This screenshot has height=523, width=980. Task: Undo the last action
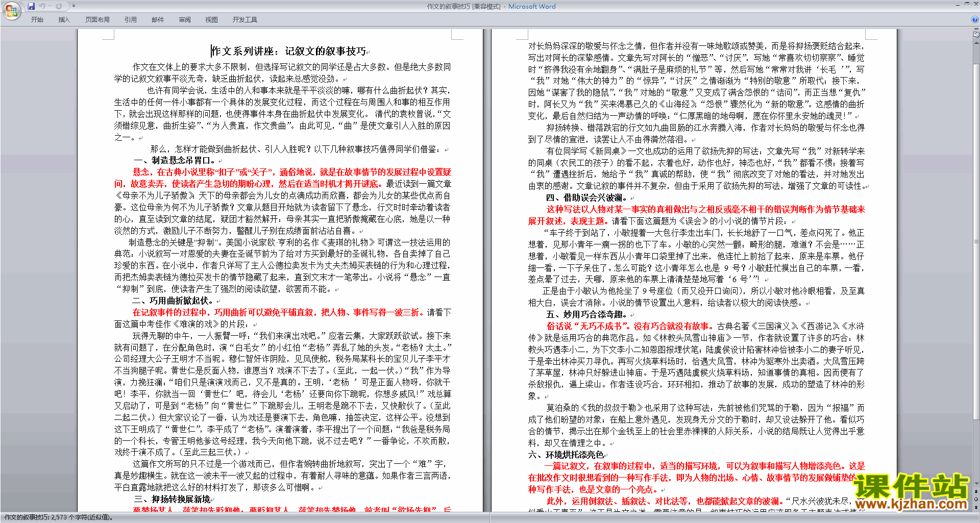42,6
